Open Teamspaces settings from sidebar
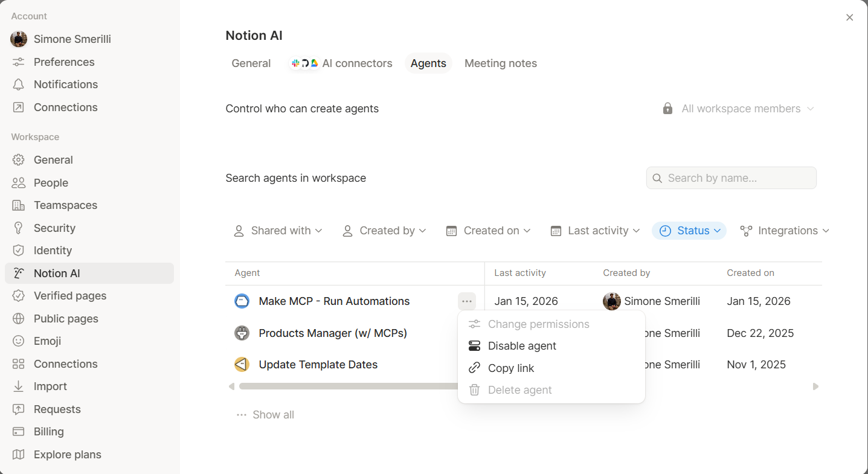The height and width of the screenshot is (474, 868). coord(65,205)
